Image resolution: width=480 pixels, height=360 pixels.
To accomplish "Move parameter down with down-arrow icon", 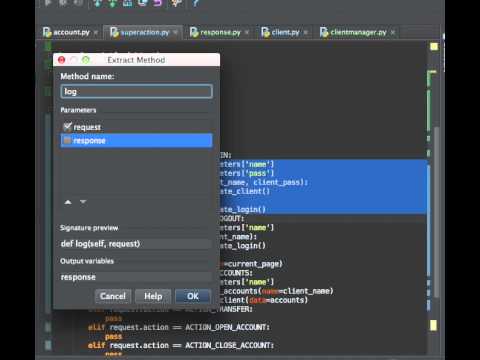I will 83,202.
